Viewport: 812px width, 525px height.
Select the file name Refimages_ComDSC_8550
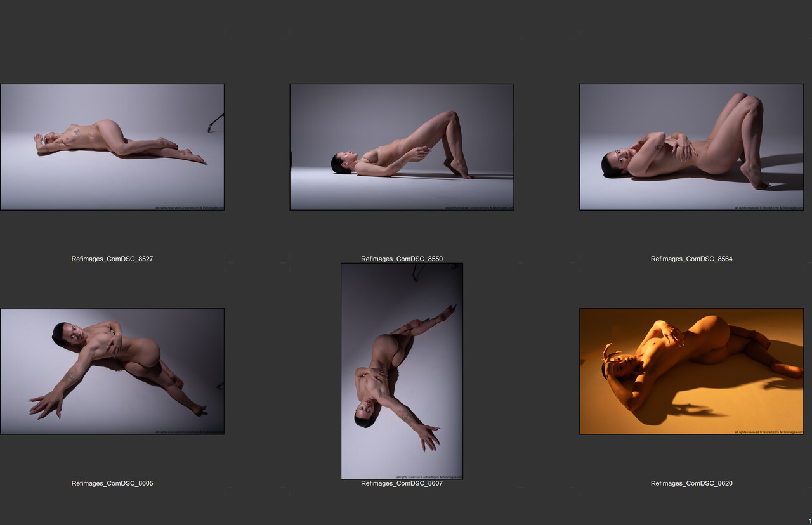pos(402,259)
